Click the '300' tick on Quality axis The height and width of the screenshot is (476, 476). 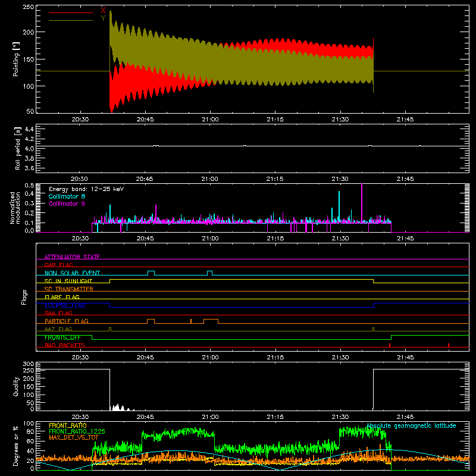coord(29,364)
